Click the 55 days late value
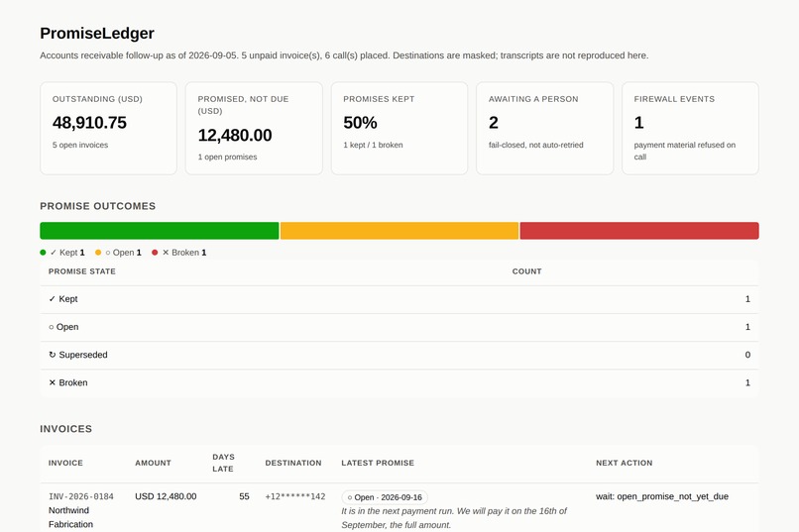The image size is (799, 532). point(244,496)
